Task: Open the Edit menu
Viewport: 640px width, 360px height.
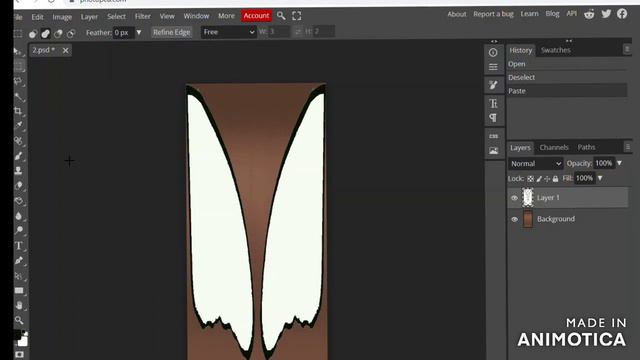Action: click(x=37, y=17)
